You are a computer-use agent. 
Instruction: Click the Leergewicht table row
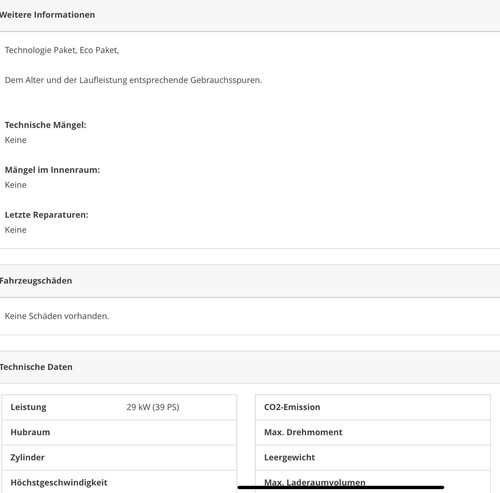click(373, 458)
